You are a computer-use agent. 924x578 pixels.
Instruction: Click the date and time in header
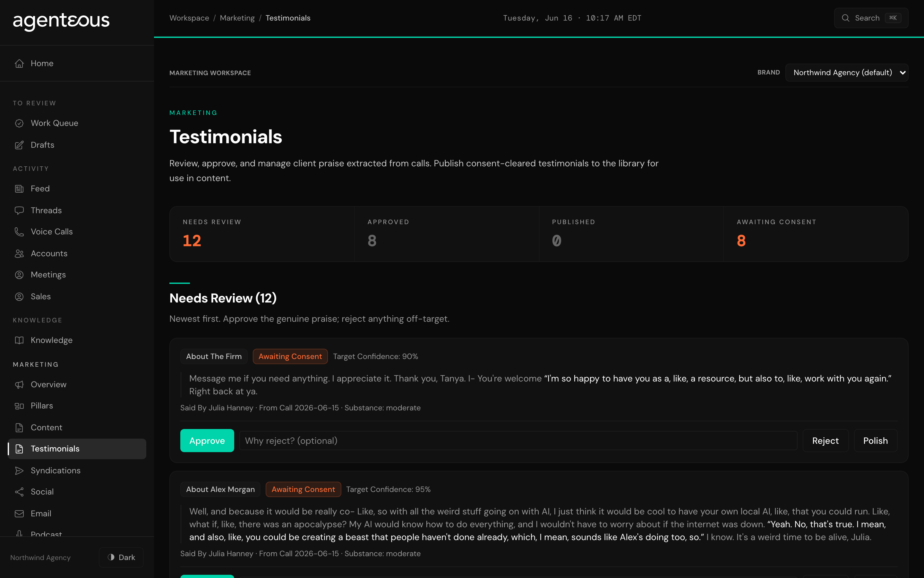pyautogui.click(x=572, y=18)
